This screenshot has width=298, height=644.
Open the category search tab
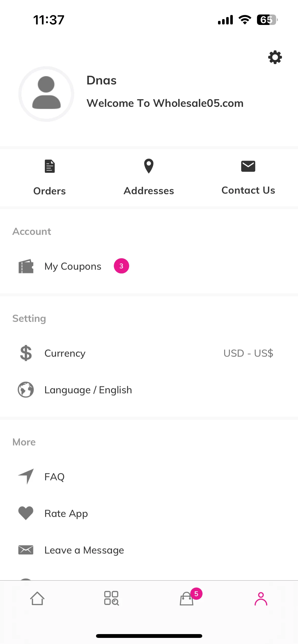(x=112, y=598)
